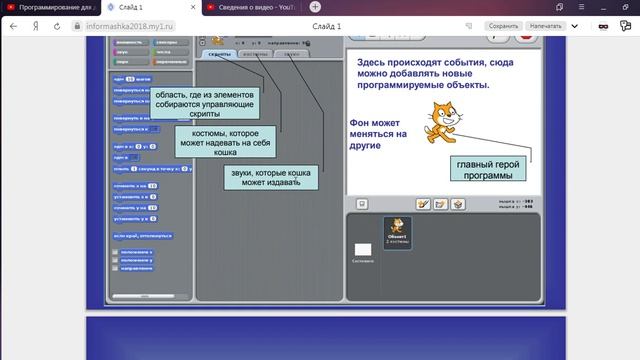Click the cat sprite preview above the tabs
This screenshot has height=360, width=640.
pos(217,41)
